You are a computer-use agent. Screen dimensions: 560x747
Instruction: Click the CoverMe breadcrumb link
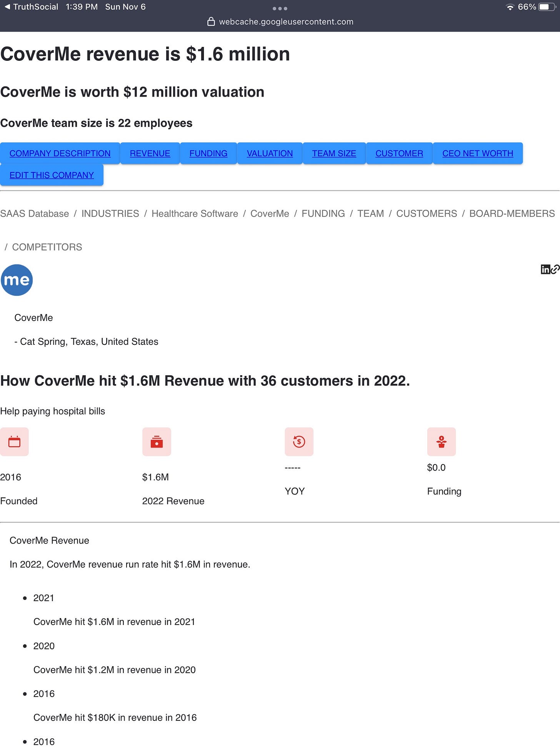point(270,214)
